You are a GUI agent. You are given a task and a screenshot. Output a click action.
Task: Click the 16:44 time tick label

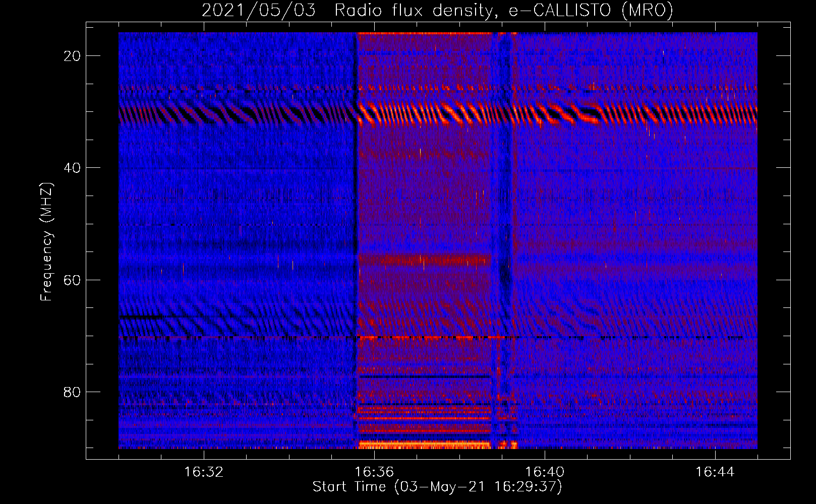click(715, 472)
